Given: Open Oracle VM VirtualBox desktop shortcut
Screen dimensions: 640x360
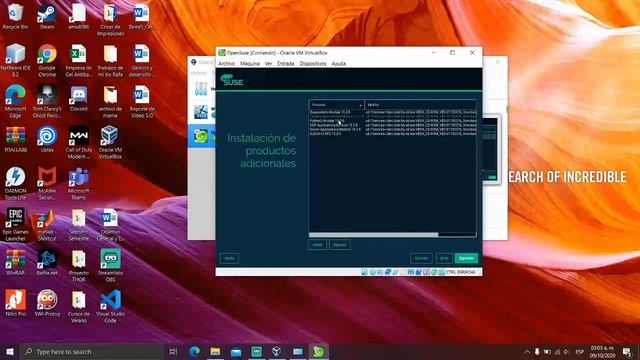Looking at the screenshot, I should pos(110,142).
